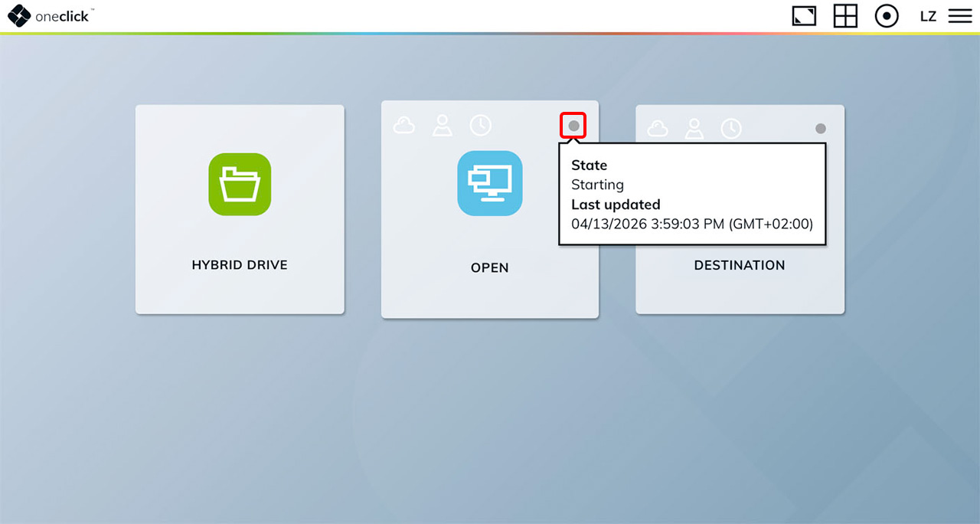Click the cloud icon on OPEN tile

(x=403, y=126)
